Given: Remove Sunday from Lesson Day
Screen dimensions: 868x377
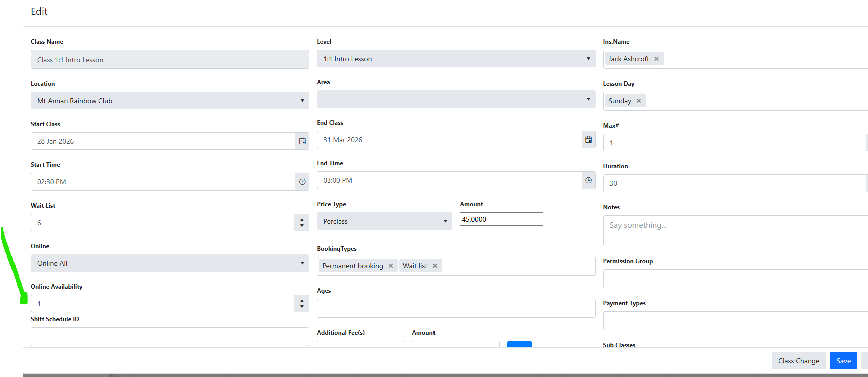Looking at the screenshot, I should [639, 101].
